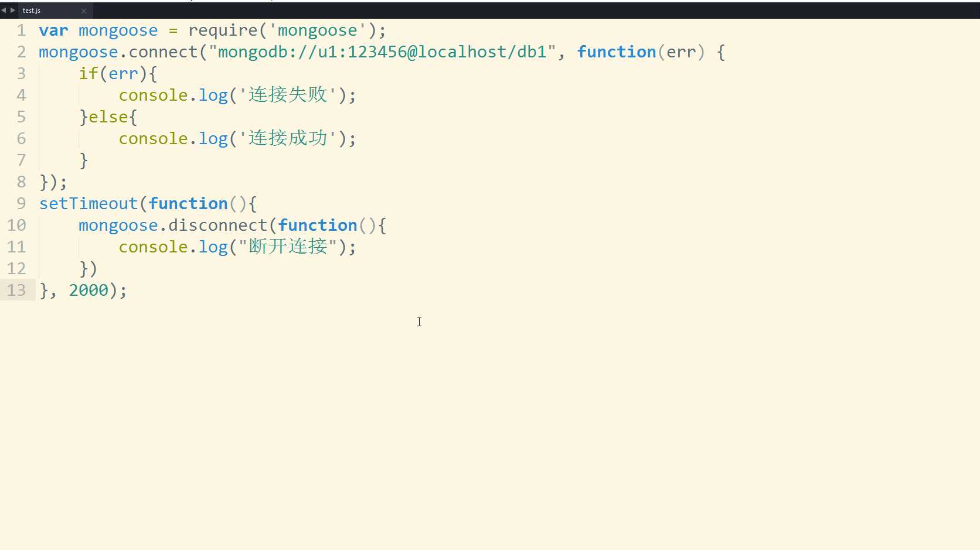Click the 'var' keyword on line 1
This screenshot has height=550, width=980.
53,30
